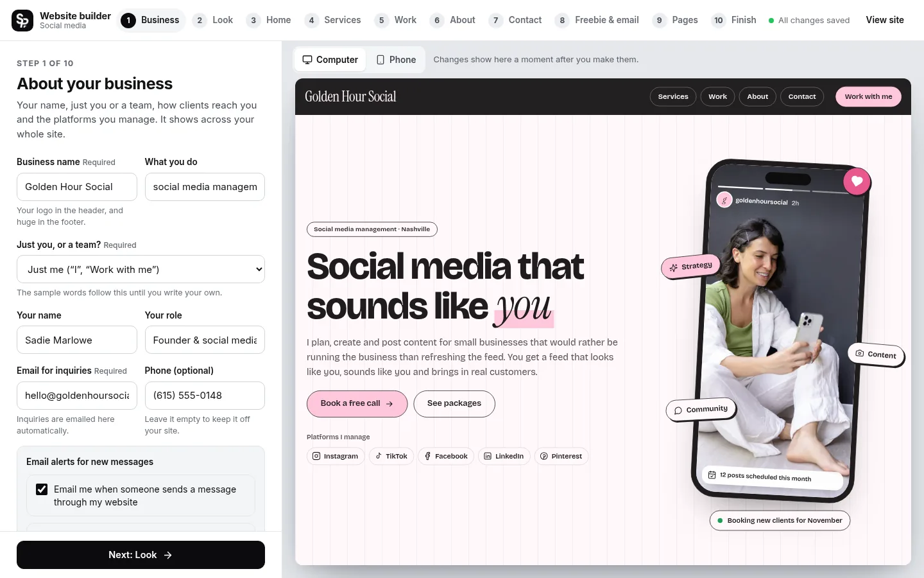Click the Work with me button
Screen dimensions: 924x578
[x=868, y=96]
